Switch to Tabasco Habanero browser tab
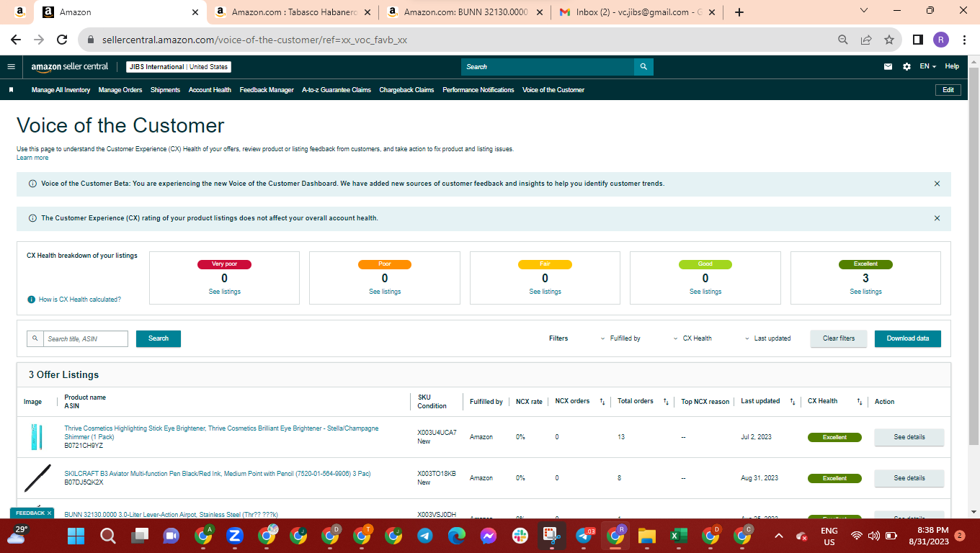980x553 pixels. (294, 12)
